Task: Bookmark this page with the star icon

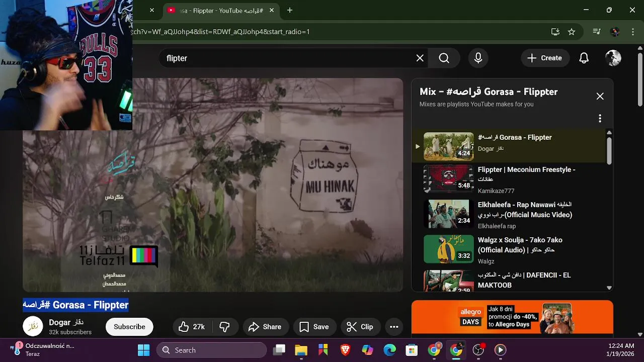Action: (572, 32)
